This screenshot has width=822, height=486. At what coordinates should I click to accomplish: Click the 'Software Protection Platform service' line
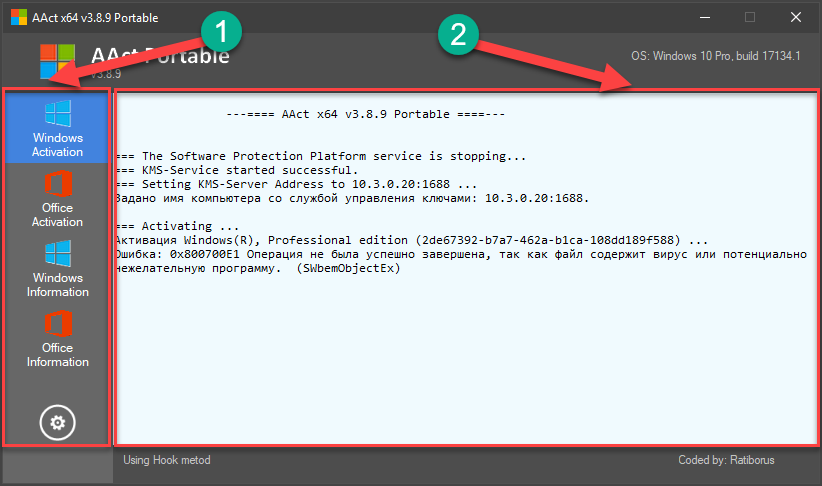coord(321,156)
